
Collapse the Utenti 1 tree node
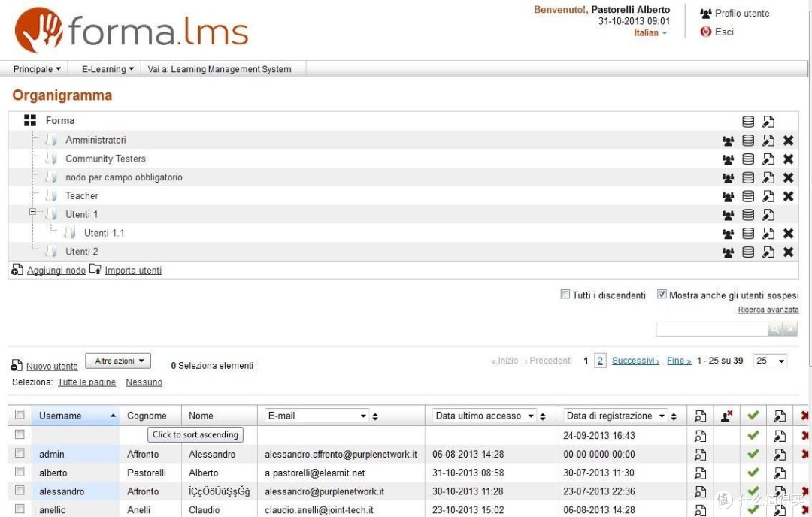(x=32, y=213)
